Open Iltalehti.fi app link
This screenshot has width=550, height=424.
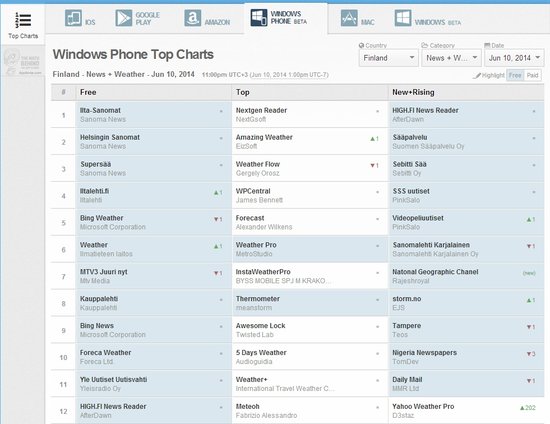point(94,191)
